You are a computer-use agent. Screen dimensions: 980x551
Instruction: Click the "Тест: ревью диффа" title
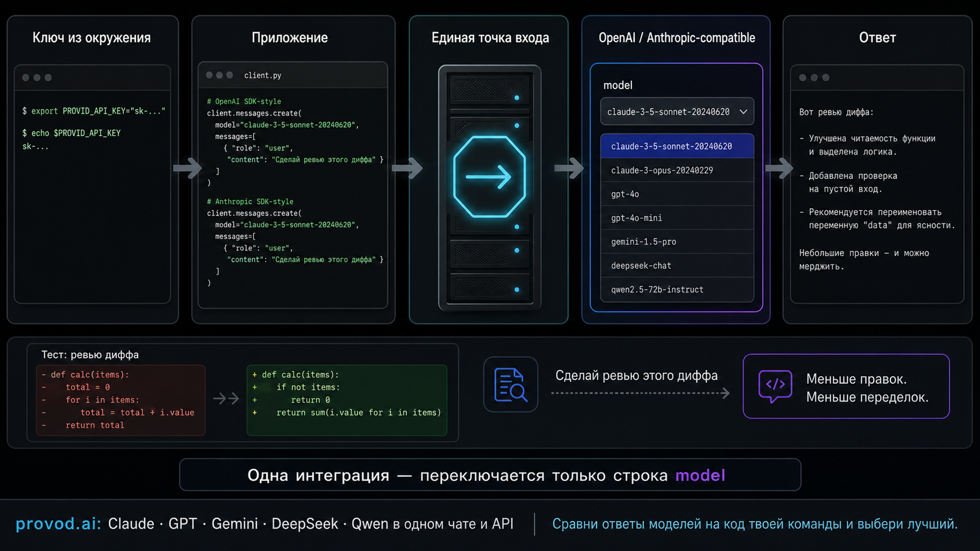coord(90,355)
